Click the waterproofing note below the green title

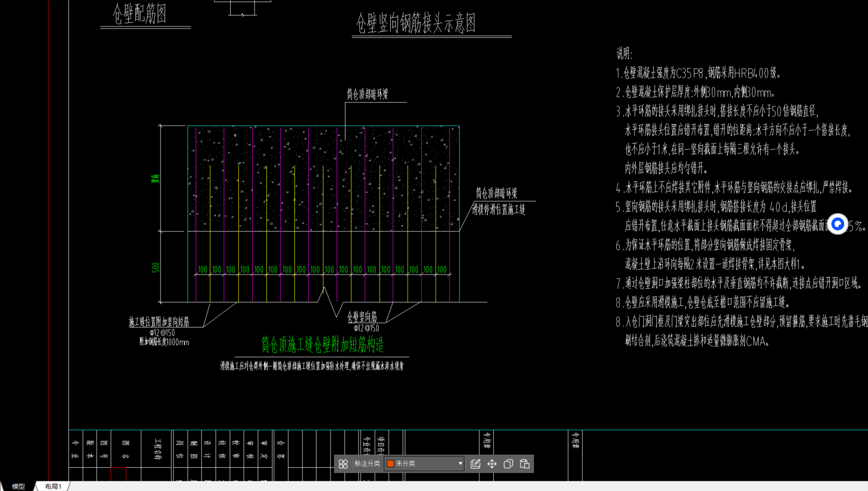coord(312,366)
